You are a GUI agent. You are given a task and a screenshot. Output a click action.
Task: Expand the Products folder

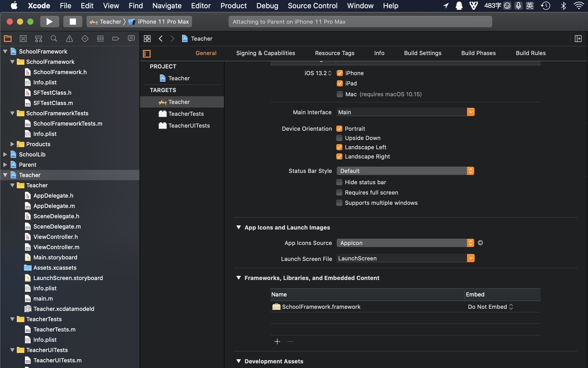[x=12, y=144]
